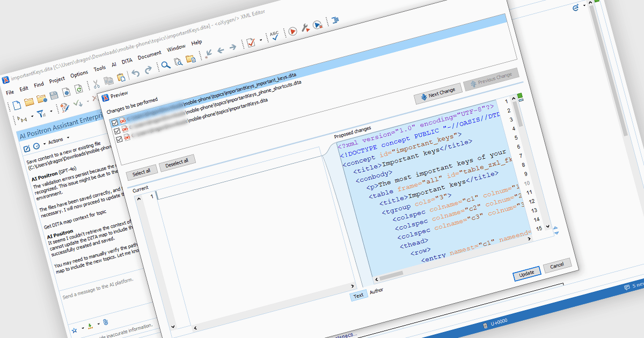This screenshot has width=644, height=338.
Task: Switch to the Text tab
Action: [358, 296]
